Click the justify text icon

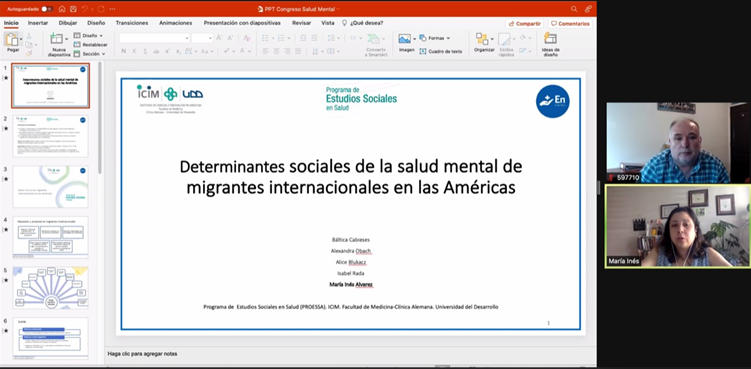[298, 51]
